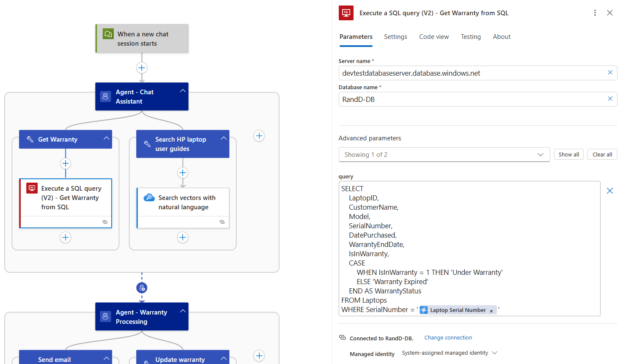Remove the Laptop Serial Number token
The image size is (620, 364).
491,311
